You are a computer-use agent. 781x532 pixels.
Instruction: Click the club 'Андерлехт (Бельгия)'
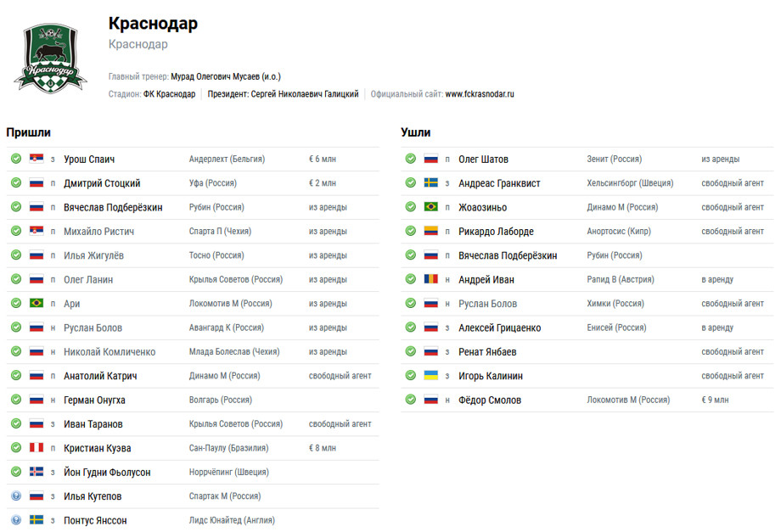(x=227, y=160)
